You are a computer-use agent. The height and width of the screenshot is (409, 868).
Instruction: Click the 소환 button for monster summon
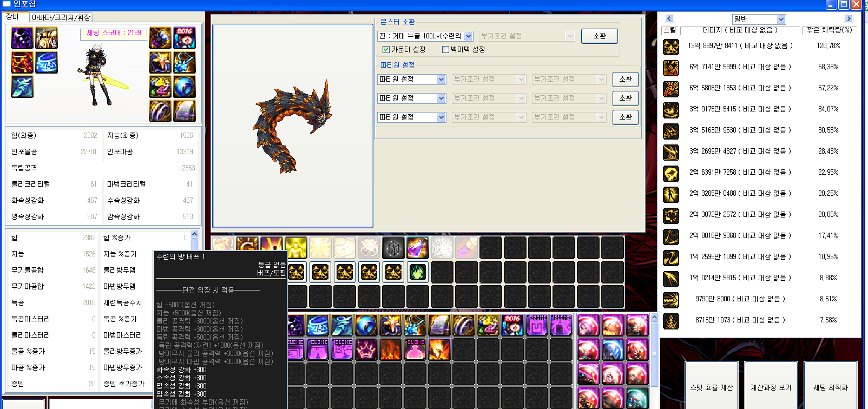[600, 36]
